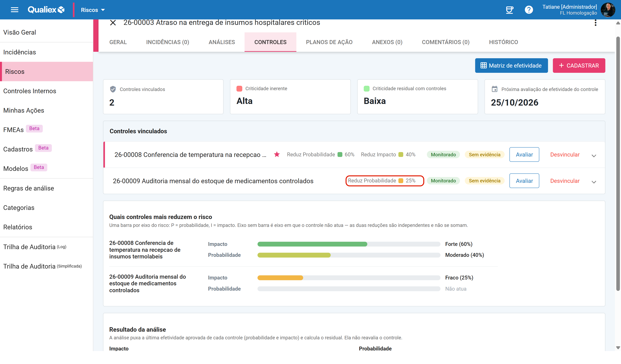Open FMEAs Beta in the sidebar
The image size is (621, 364).
point(46,130)
